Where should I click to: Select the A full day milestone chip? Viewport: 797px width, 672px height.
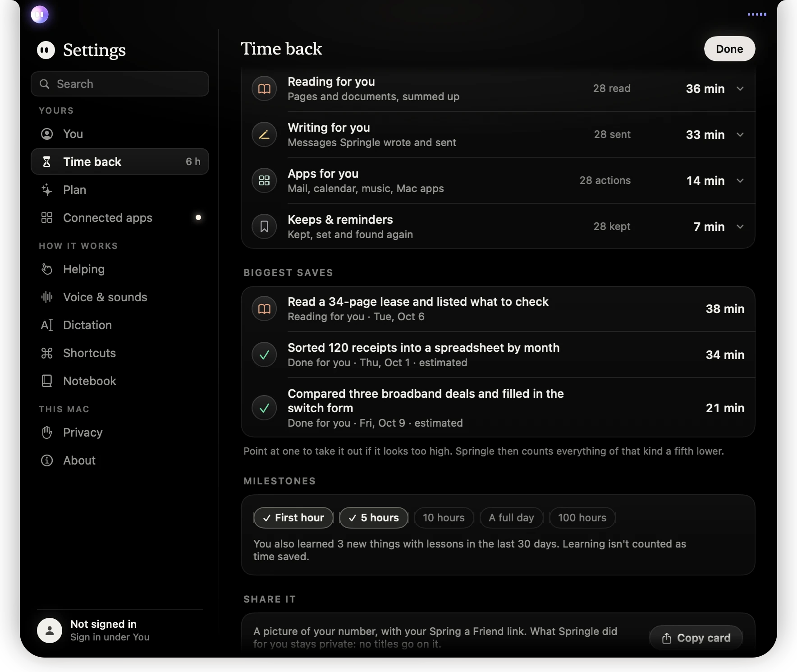pyautogui.click(x=512, y=518)
